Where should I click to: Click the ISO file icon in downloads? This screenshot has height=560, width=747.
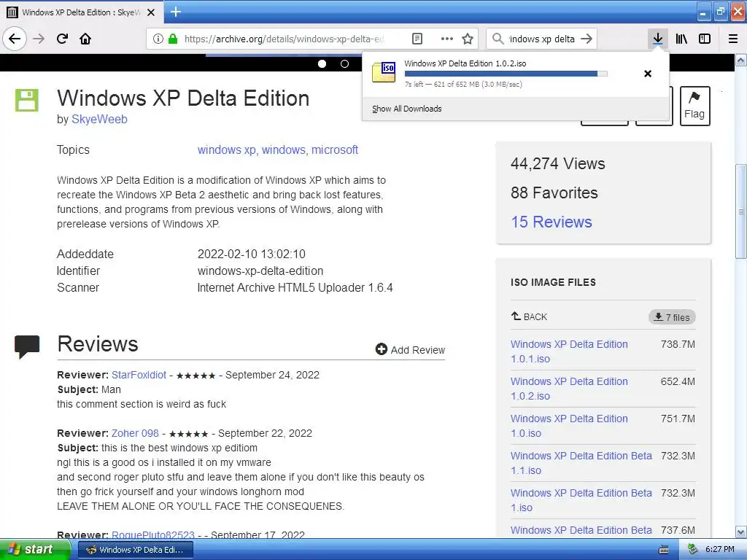point(384,72)
